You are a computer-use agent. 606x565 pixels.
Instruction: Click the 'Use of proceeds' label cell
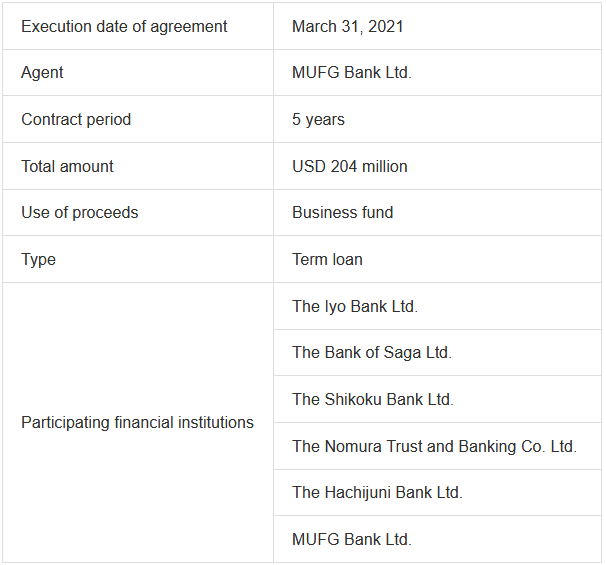click(79, 212)
